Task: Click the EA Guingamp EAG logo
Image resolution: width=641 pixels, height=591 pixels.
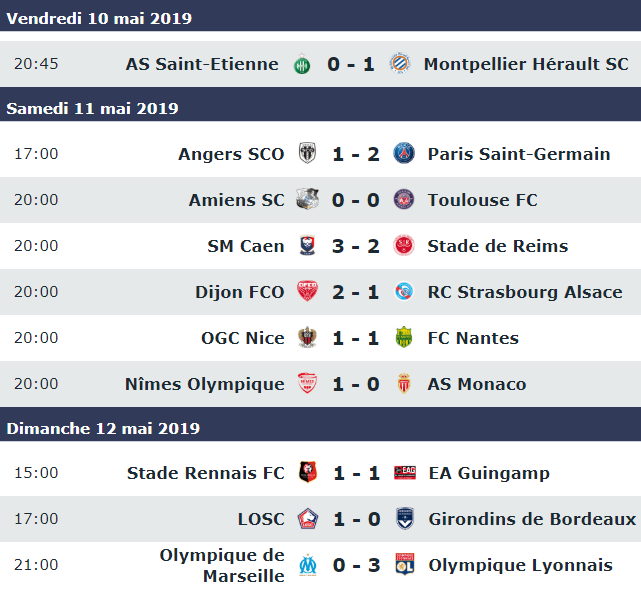Action: [x=405, y=472]
